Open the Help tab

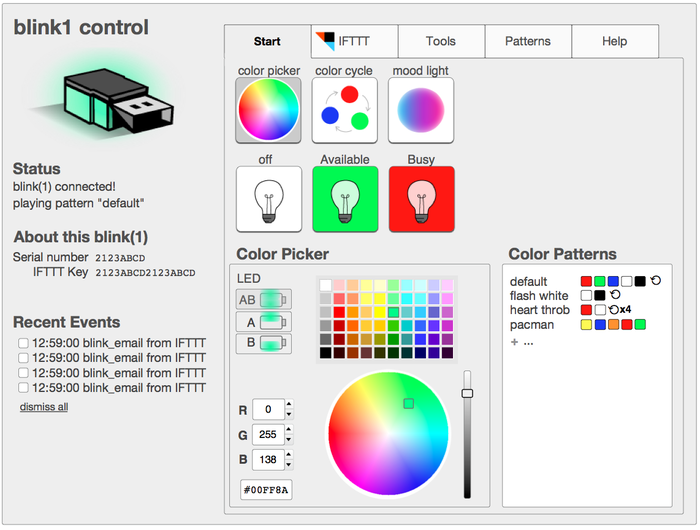coord(615,41)
